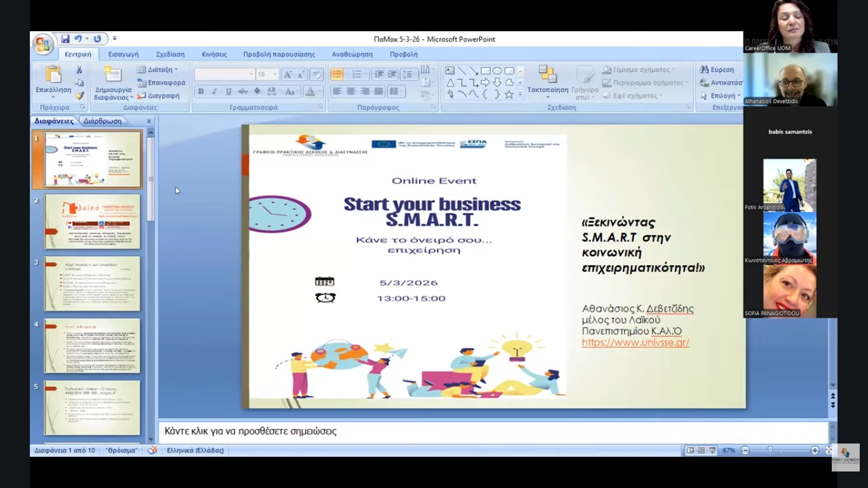Viewport: 868px width, 488px height.
Task: Save the presentation from the quick access toolbar
Action: coord(65,39)
